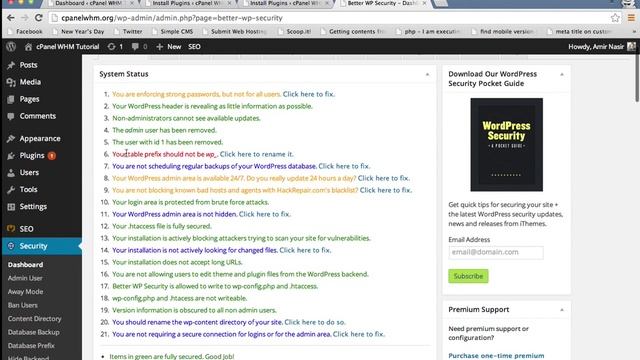
Task: Open Scoop.it! bookmark
Action: 294,31
